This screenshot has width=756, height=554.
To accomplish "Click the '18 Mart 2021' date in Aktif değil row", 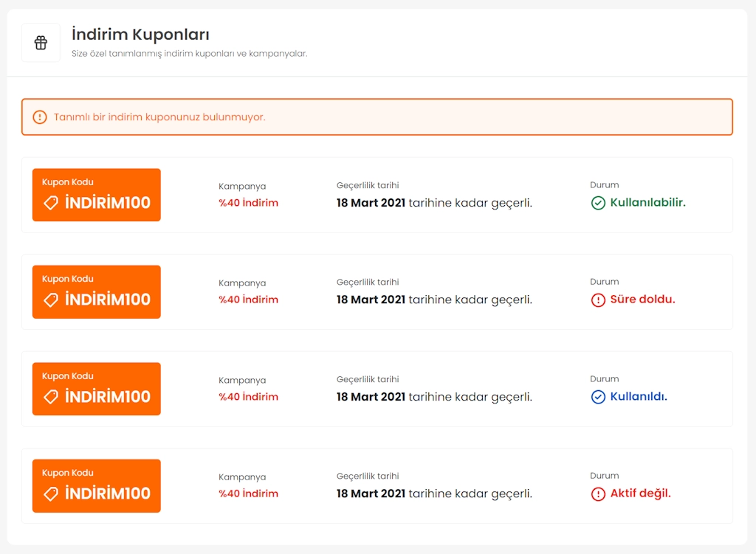I will point(371,494).
